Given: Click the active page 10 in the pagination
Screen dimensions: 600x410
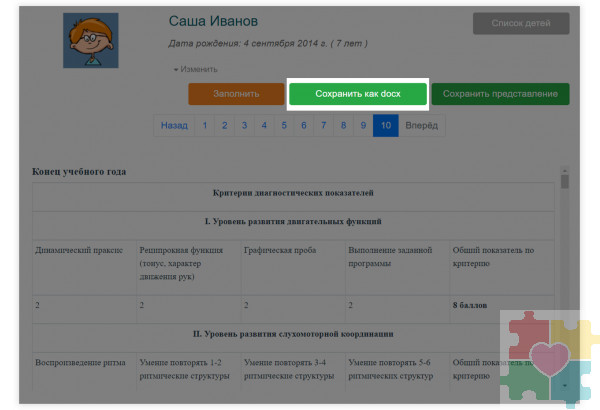Looking at the screenshot, I should pos(386,126).
